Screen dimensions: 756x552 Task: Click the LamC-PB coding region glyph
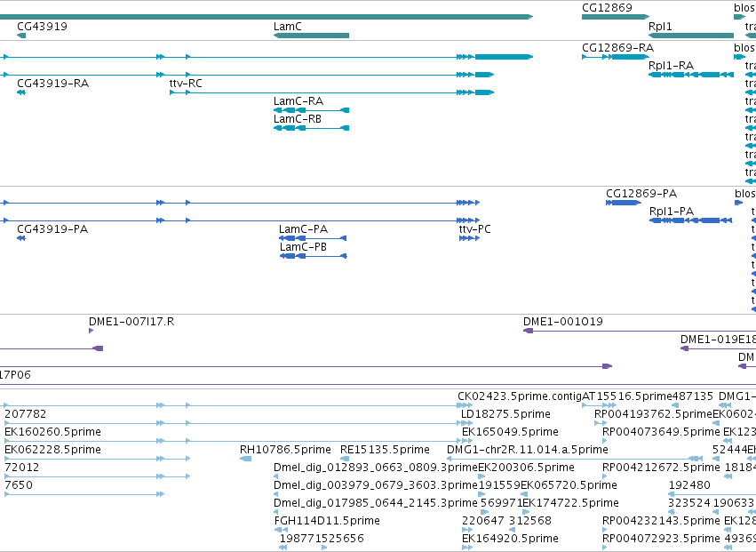(x=314, y=256)
